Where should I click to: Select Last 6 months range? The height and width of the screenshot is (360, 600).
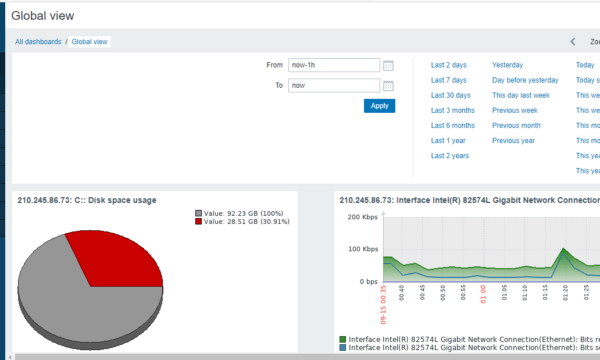[x=453, y=125]
